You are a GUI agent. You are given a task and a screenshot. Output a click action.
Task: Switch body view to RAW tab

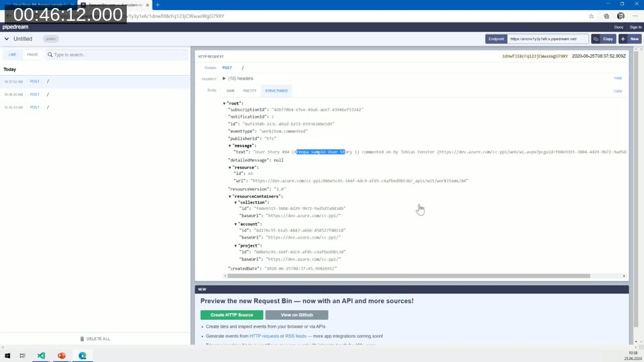[230, 90]
